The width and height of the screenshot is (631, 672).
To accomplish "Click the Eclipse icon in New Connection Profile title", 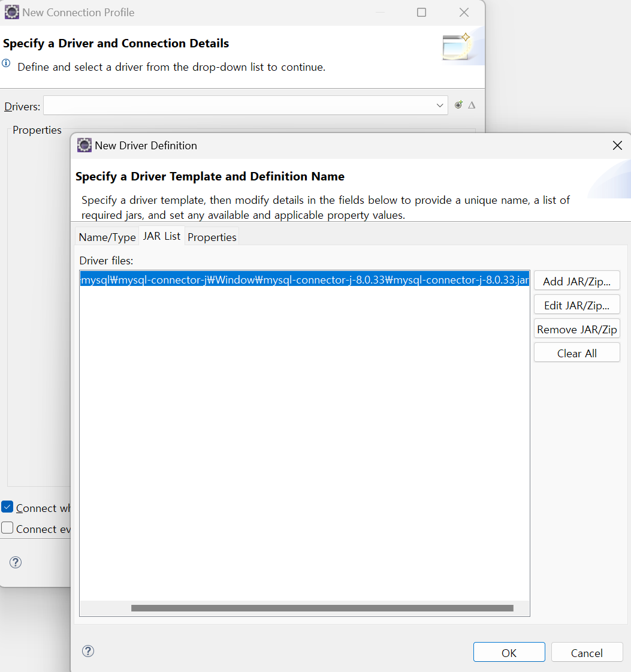I will [x=12, y=12].
